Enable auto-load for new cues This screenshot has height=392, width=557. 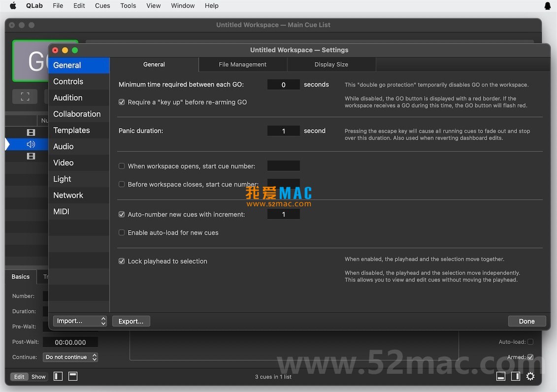pyautogui.click(x=122, y=232)
